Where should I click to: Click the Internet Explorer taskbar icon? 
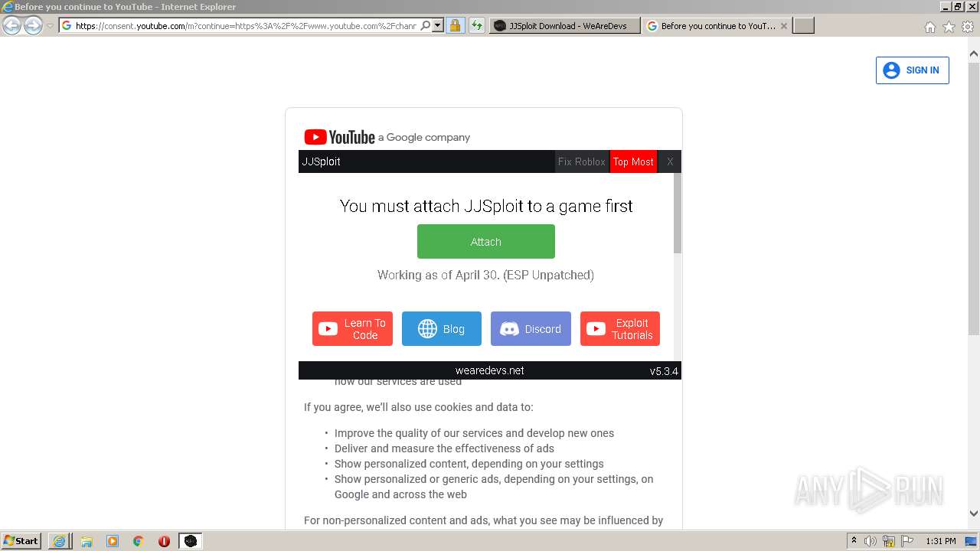click(x=59, y=541)
